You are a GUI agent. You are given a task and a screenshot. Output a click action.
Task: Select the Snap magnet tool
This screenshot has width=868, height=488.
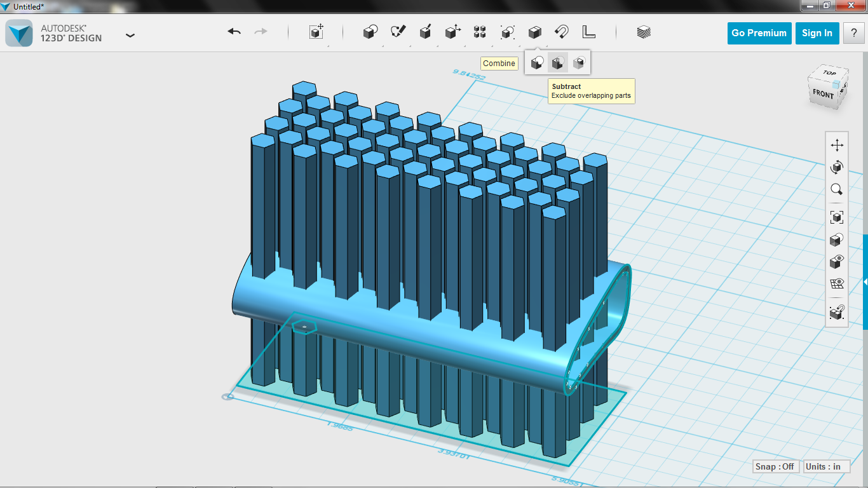tap(562, 32)
